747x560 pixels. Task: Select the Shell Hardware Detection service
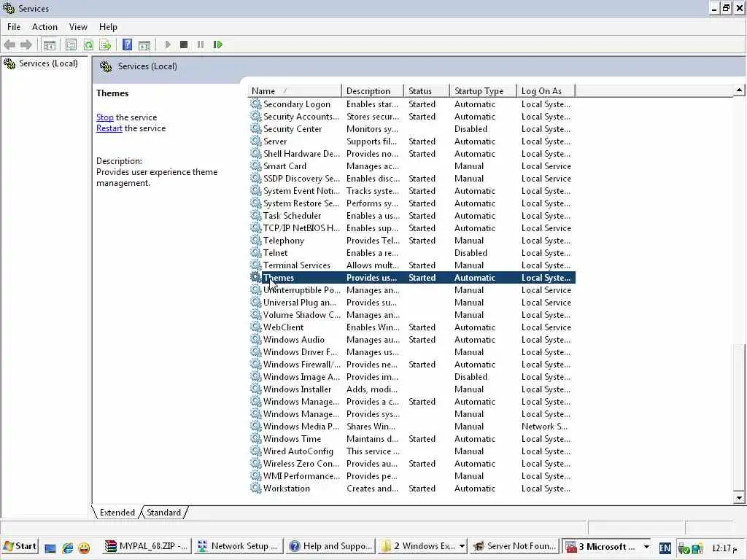coord(412,154)
